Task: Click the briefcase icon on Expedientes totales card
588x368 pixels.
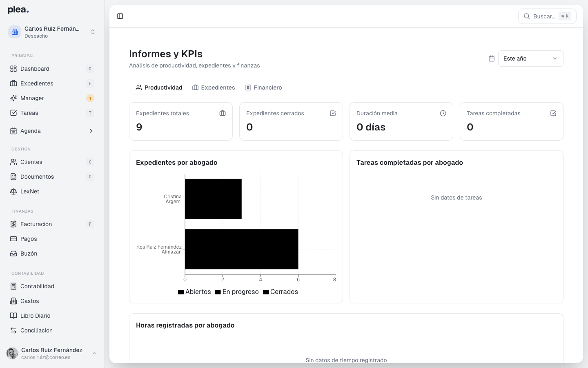Action: click(222, 113)
